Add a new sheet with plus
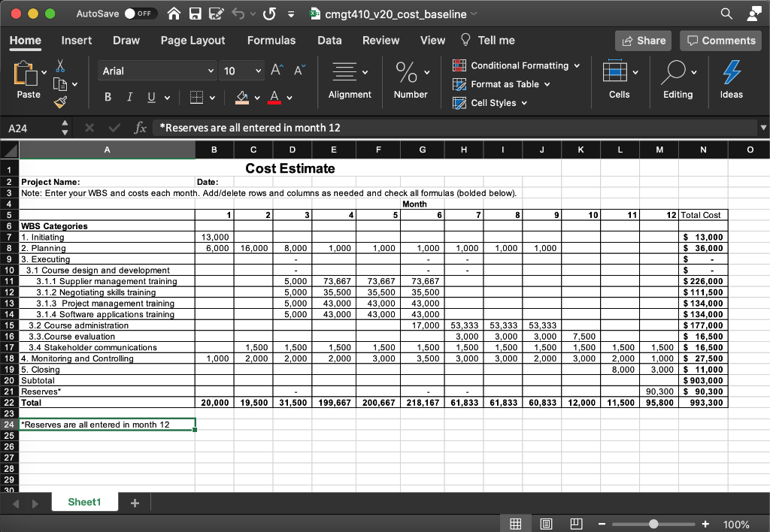 pos(135,503)
